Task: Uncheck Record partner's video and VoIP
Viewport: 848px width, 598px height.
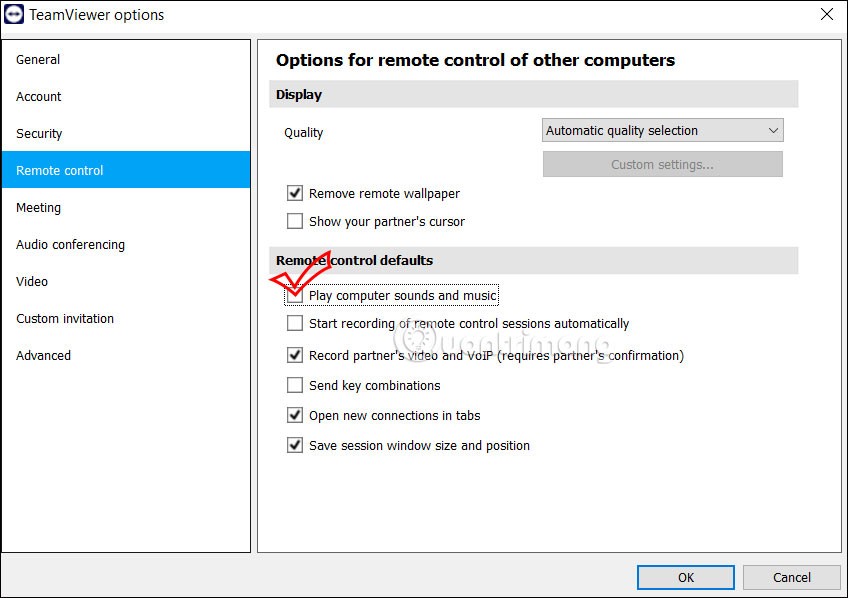Action: click(x=295, y=355)
